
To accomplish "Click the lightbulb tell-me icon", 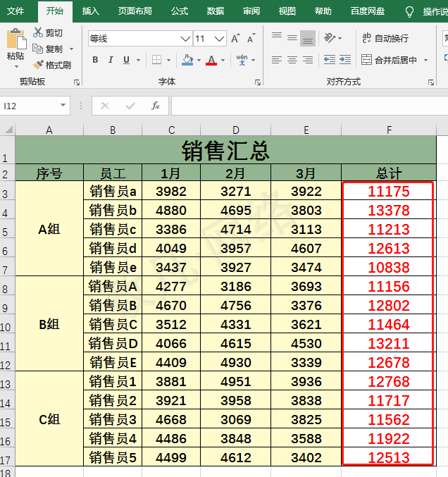I will 409,12.
